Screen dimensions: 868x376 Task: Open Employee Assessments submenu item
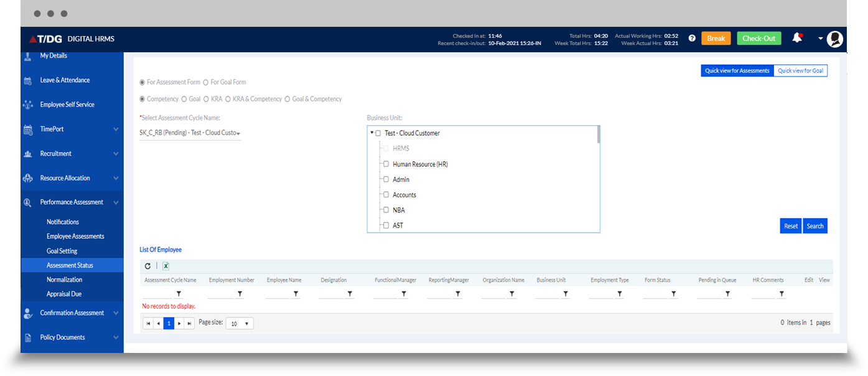[75, 237]
